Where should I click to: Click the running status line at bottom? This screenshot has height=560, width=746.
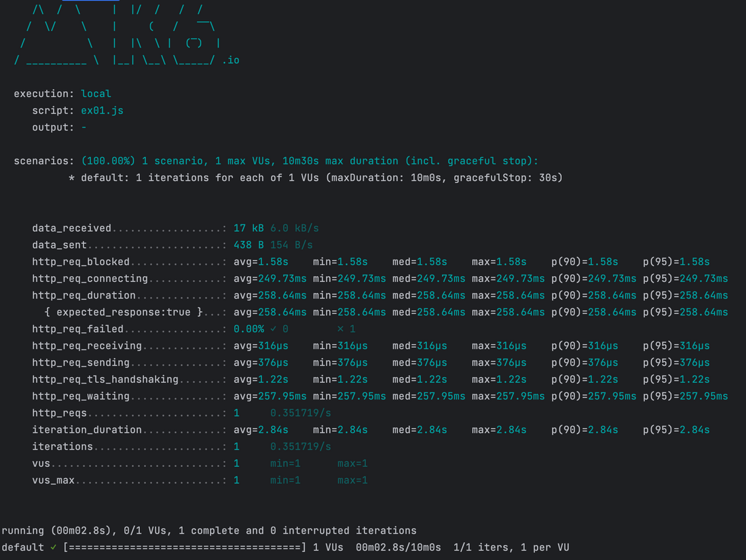pos(209,530)
